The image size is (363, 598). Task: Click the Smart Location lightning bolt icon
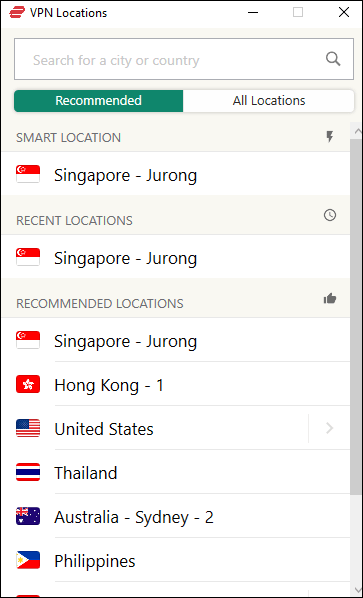[x=330, y=137]
